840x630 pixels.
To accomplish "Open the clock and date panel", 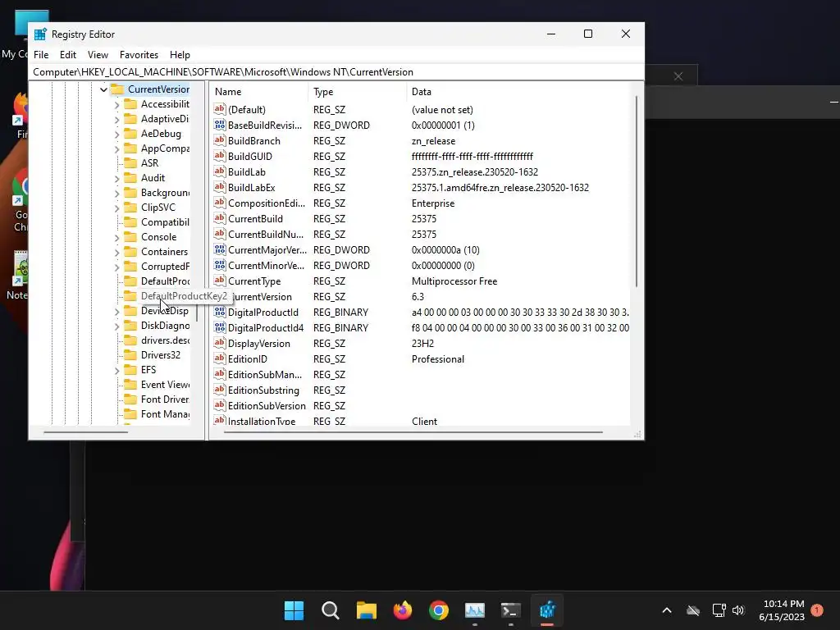I will click(x=782, y=610).
